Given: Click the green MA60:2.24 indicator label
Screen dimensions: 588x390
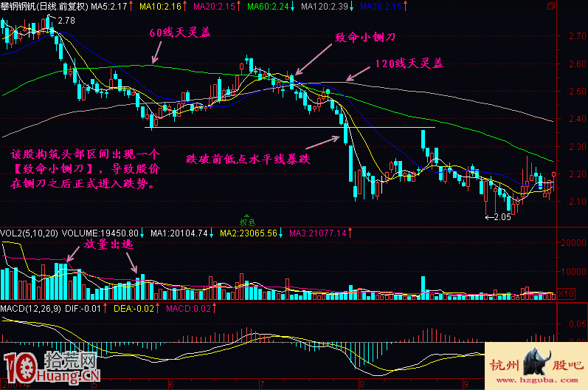Looking at the screenshot, I should pyautogui.click(x=268, y=7).
